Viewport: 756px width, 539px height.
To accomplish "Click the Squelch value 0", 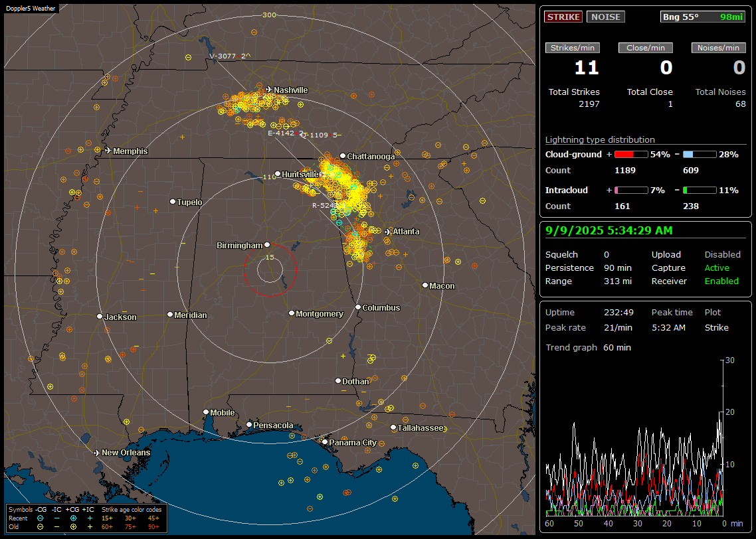I will click(607, 255).
